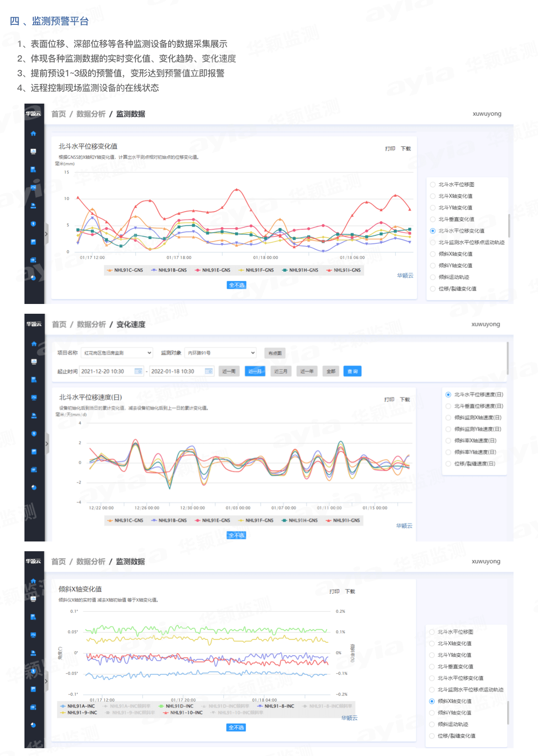
Task: Click the 布点图 button next to 监测对象
Action: [275, 353]
